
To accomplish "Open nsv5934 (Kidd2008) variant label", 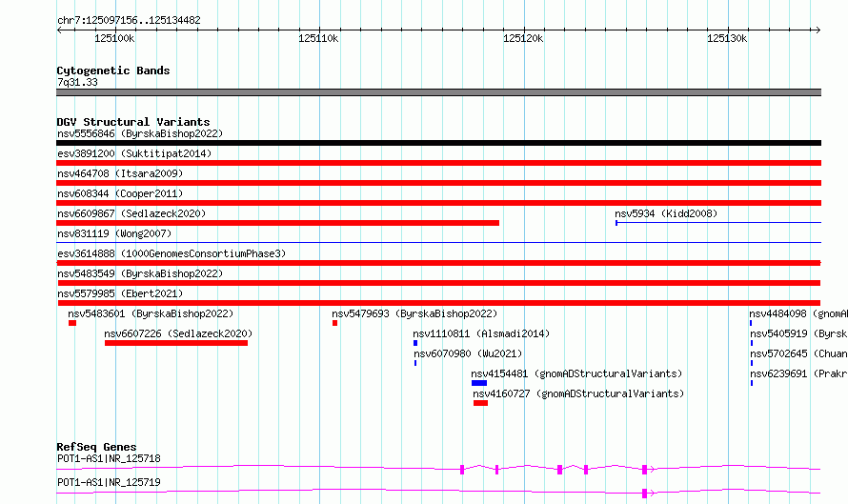I will 666,213.
